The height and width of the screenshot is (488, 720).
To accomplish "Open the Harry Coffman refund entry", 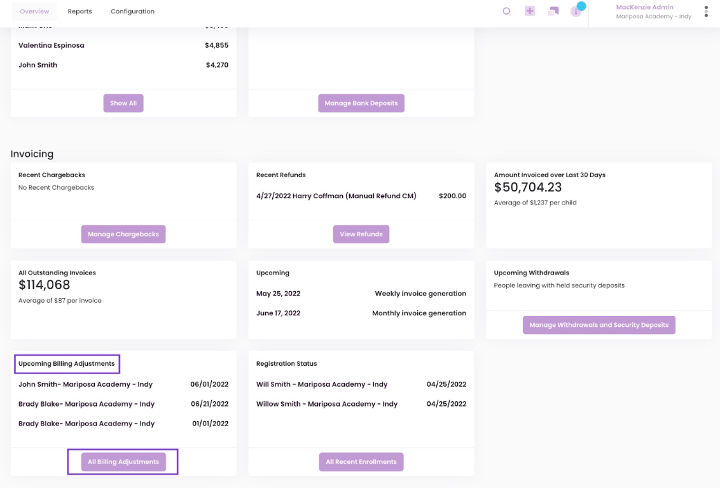I will click(x=336, y=196).
